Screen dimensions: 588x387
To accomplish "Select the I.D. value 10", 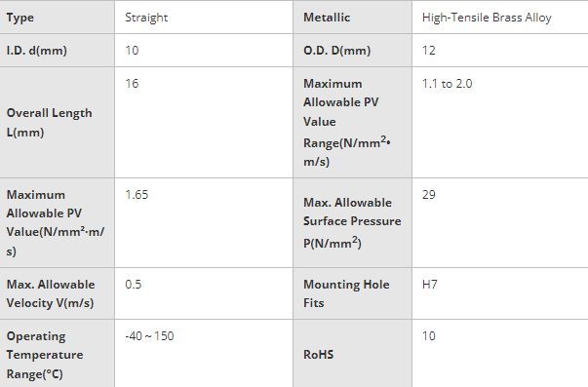I will pyautogui.click(x=132, y=51).
